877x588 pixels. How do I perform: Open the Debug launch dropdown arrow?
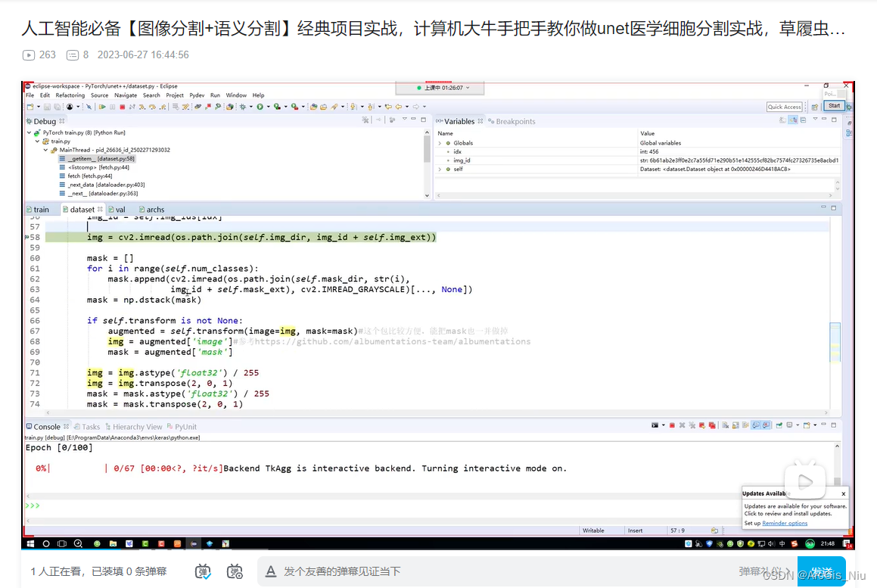(251, 106)
